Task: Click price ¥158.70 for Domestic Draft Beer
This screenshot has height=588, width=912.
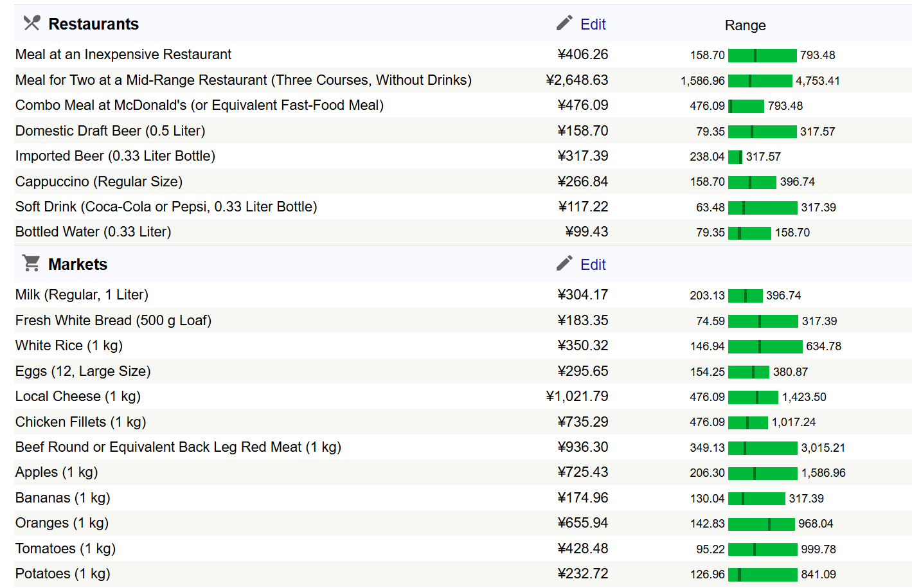Action: (x=583, y=131)
